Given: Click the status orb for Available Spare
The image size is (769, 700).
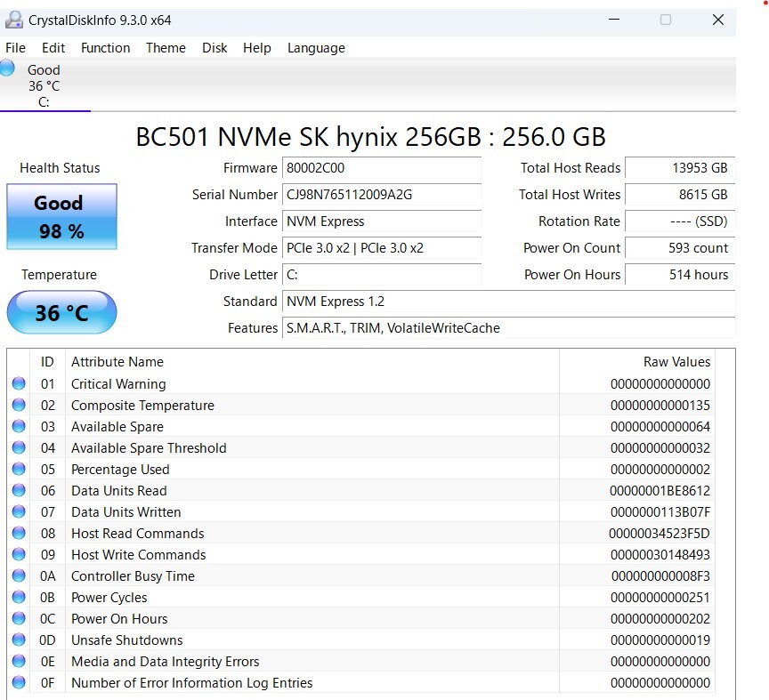Looking at the screenshot, I should [19, 427].
